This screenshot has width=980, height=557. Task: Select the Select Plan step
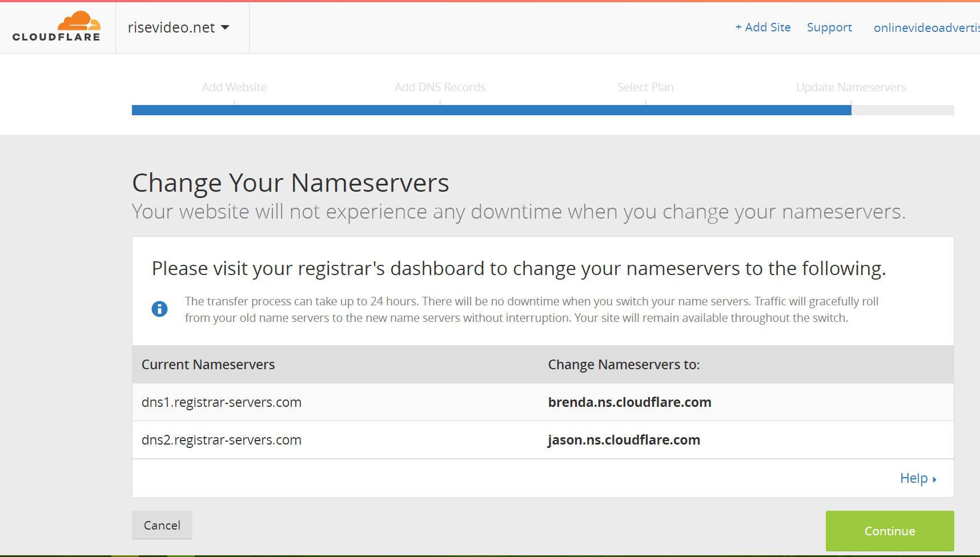pos(645,87)
